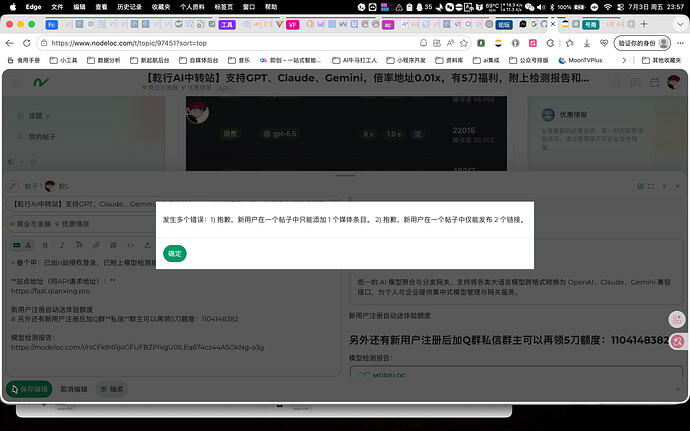
Task: Open the chat icon in forum header
Action: click(x=635, y=82)
